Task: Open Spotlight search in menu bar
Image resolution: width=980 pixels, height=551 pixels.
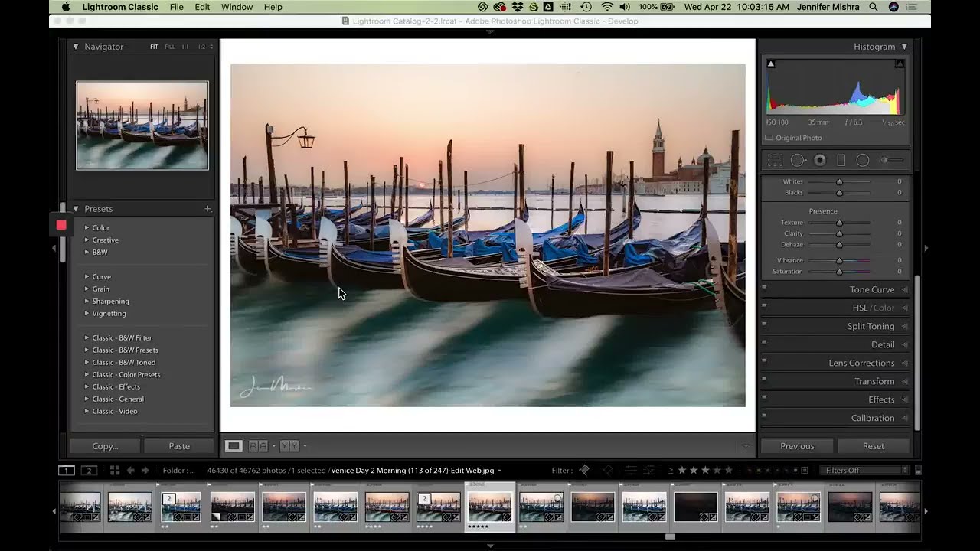Action: point(874,7)
